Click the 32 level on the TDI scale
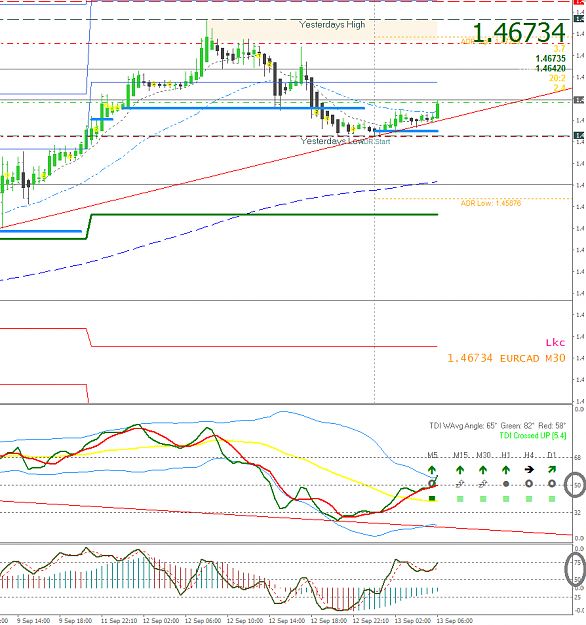Image resolution: width=586 pixels, height=625 pixels. (x=577, y=513)
